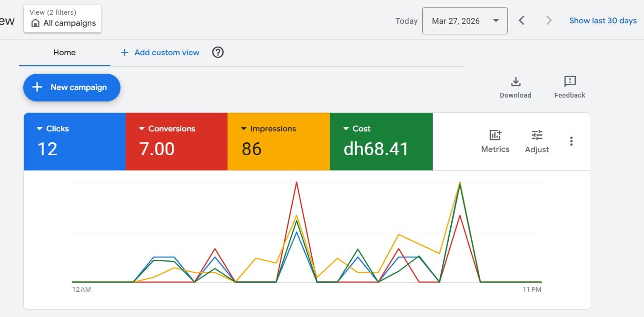This screenshot has width=644, height=317.
Task: Open the View (2 filters) selector
Action: point(62,19)
